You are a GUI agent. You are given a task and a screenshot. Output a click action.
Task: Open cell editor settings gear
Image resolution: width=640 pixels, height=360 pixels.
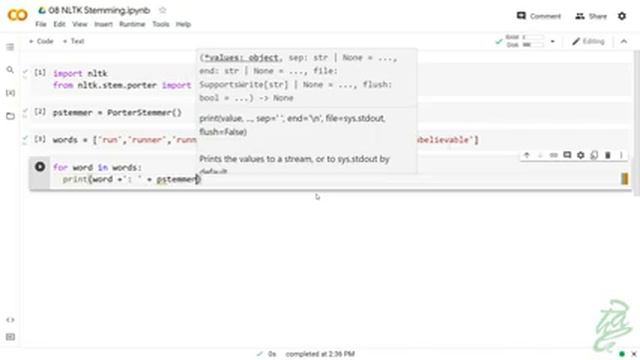pyautogui.click(x=580, y=155)
